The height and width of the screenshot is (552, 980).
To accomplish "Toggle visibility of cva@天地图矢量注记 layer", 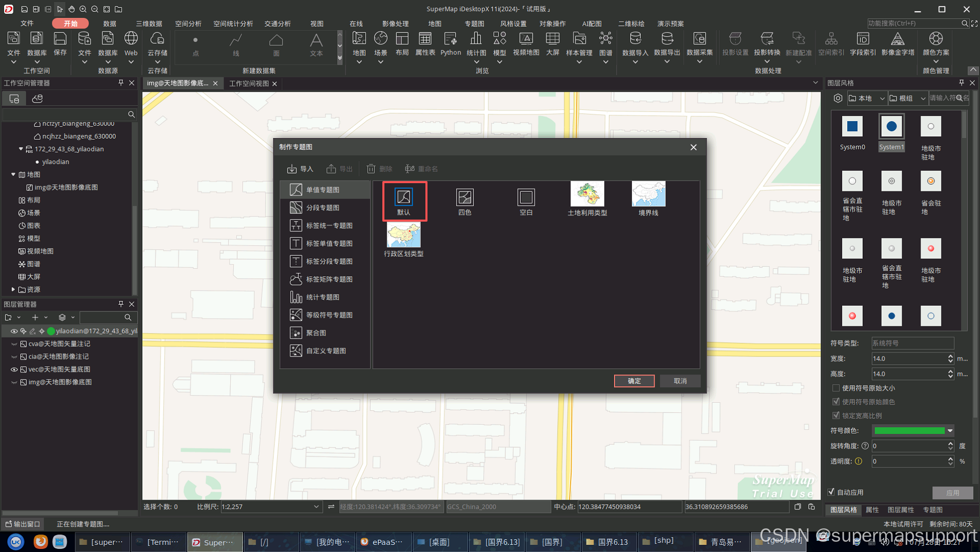I will pyautogui.click(x=14, y=344).
